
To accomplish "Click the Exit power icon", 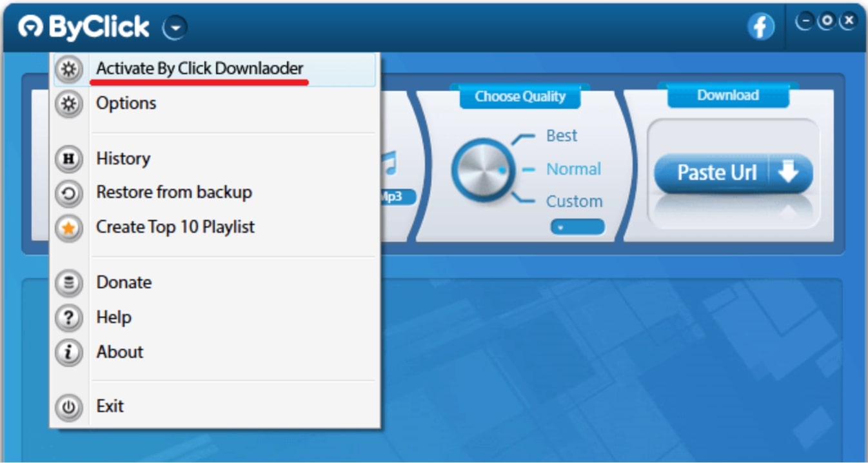I will pyautogui.click(x=69, y=407).
